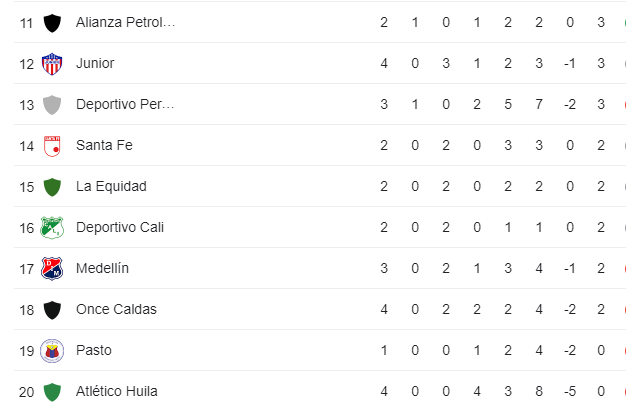Open the Junior team link
626x419 pixels.
pos(95,64)
